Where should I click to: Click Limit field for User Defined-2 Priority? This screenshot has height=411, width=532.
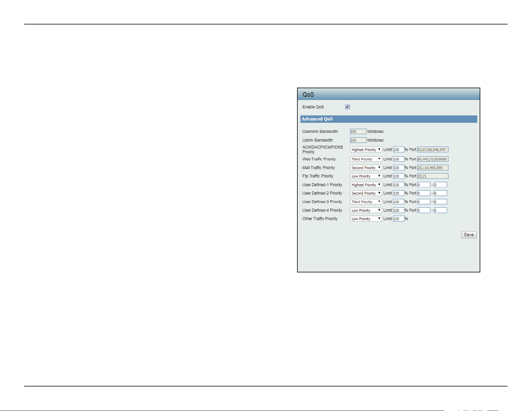pyautogui.click(x=398, y=193)
